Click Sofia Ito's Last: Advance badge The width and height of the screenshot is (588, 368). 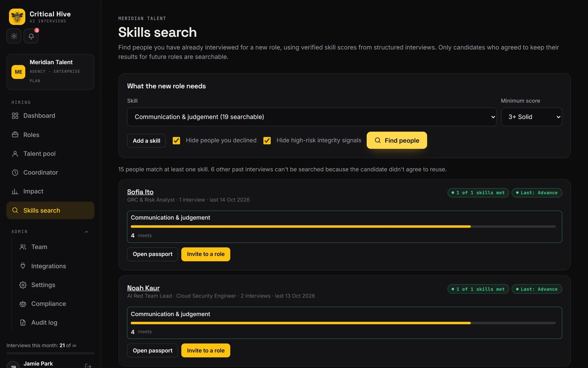[x=537, y=193]
